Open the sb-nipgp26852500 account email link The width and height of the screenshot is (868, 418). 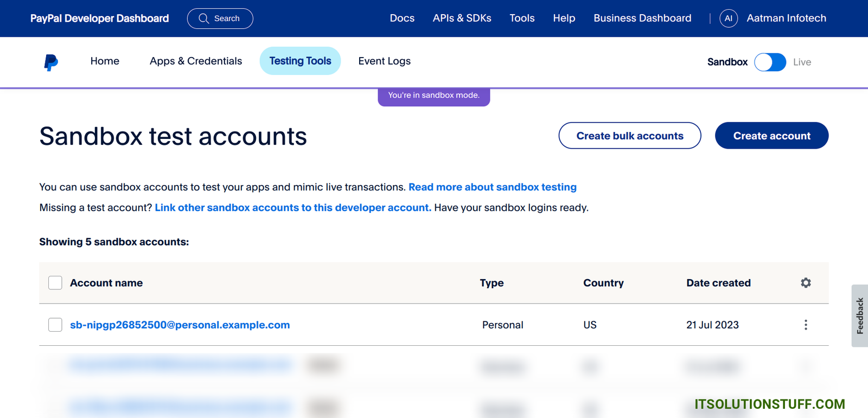[x=180, y=325]
